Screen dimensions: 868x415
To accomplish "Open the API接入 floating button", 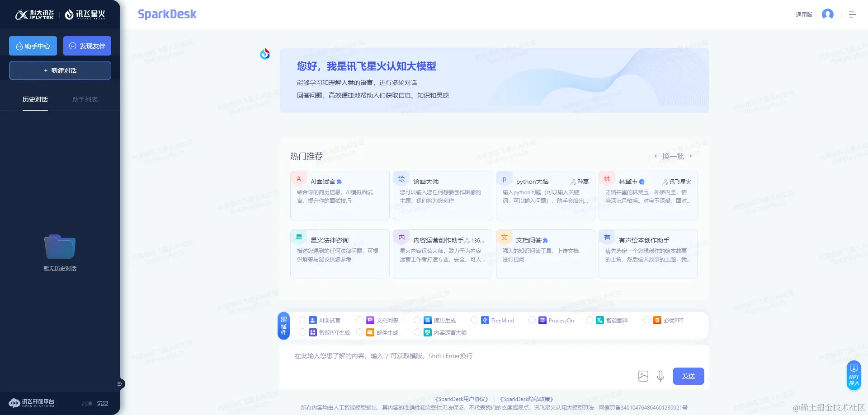I will click(x=854, y=375).
